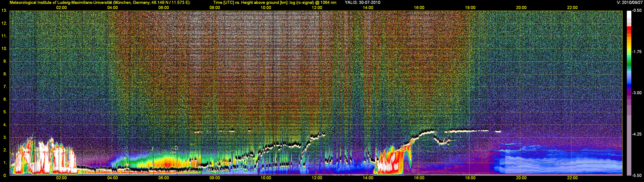Screen dimensions: 644x182
Task: Click the 10 km height axis label
Action: point(4,48)
